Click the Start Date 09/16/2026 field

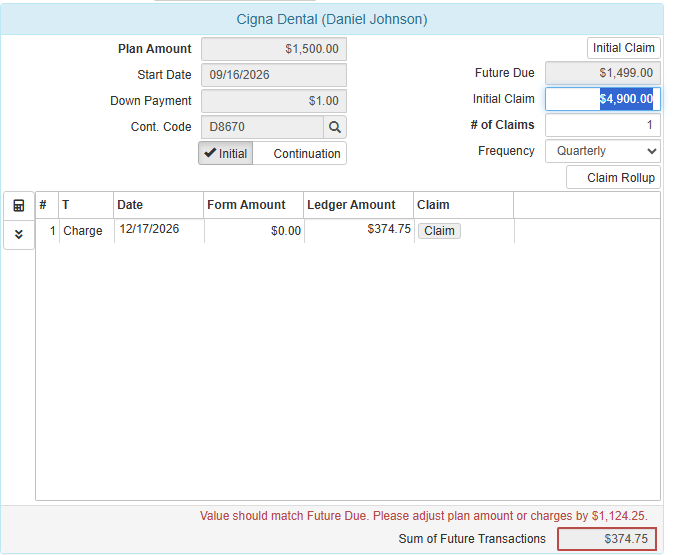coord(274,75)
